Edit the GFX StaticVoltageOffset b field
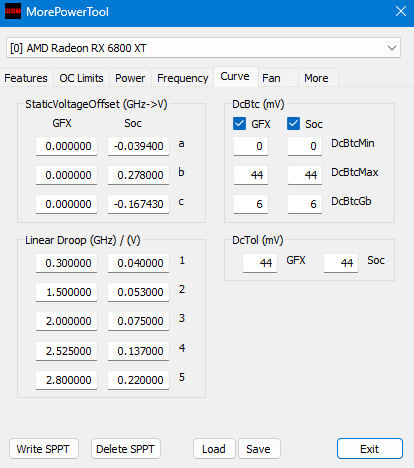 coord(66,175)
